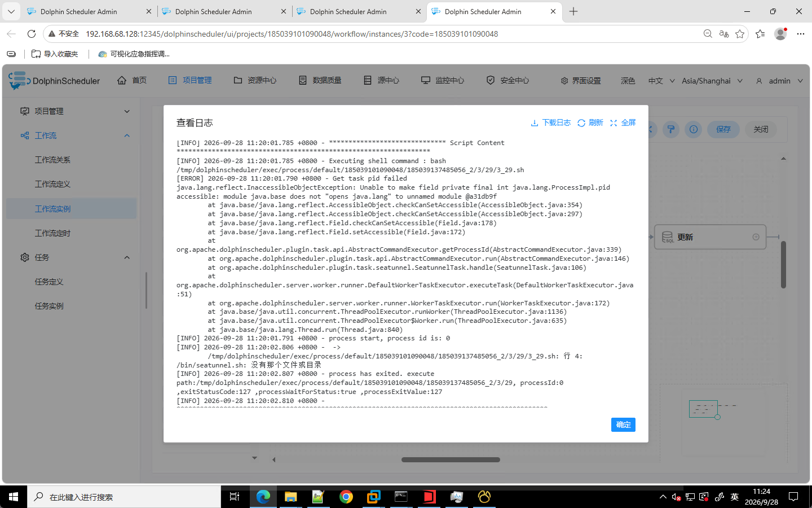Click the workflow info icon
Viewport: 812px width, 508px height.
point(694,129)
